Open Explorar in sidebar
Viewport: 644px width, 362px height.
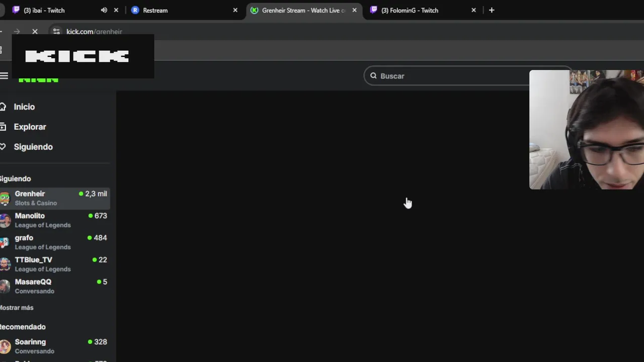(x=30, y=127)
